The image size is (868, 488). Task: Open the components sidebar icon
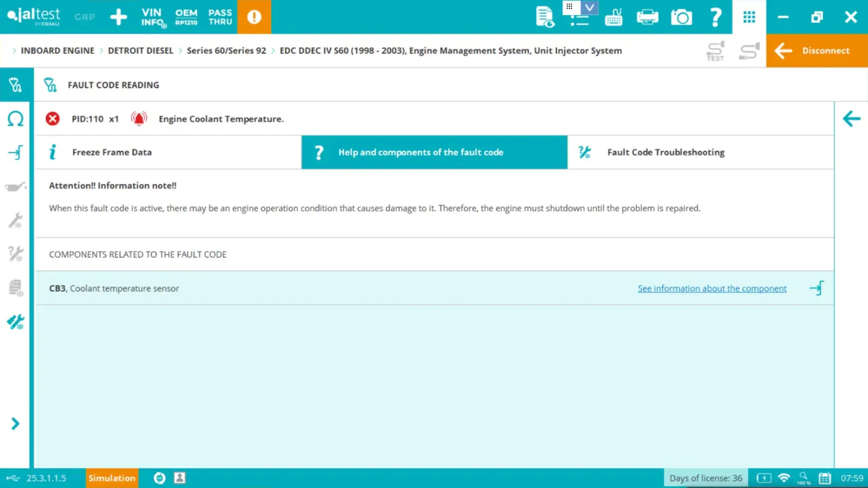(x=15, y=152)
